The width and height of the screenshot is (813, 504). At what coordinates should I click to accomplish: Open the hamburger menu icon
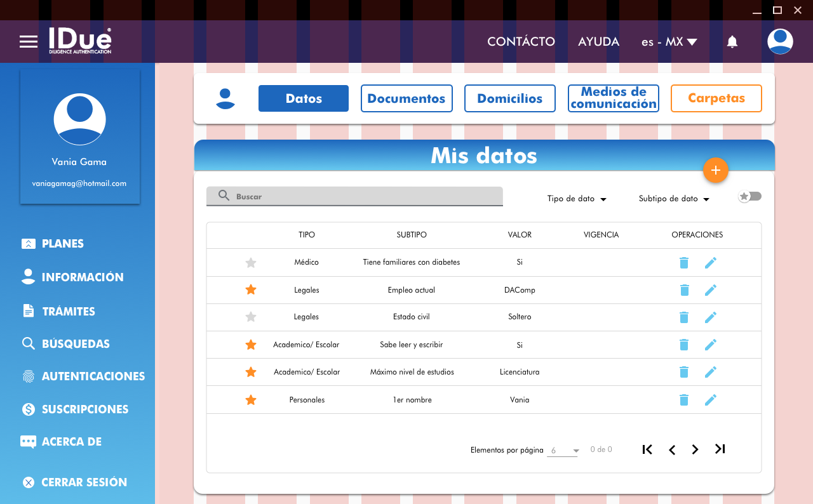click(29, 42)
